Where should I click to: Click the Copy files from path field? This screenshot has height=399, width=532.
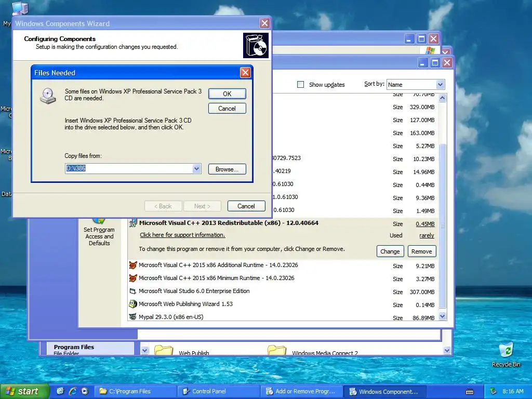click(x=129, y=169)
